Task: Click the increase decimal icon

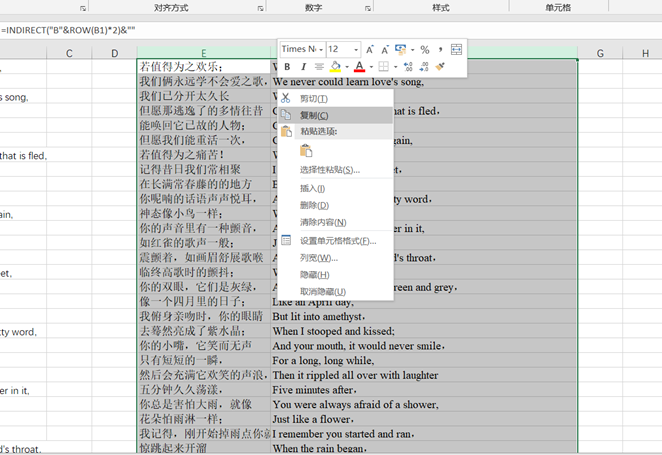Action: coord(408,67)
